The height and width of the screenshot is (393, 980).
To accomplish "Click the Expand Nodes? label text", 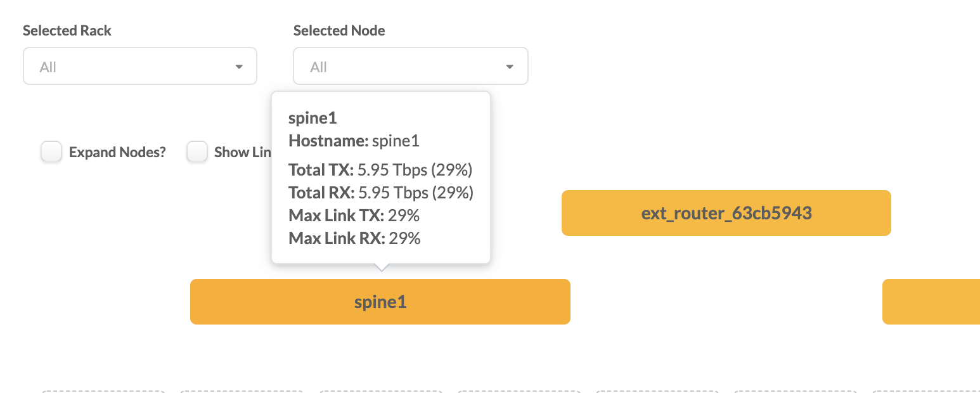I will pos(117,153).
